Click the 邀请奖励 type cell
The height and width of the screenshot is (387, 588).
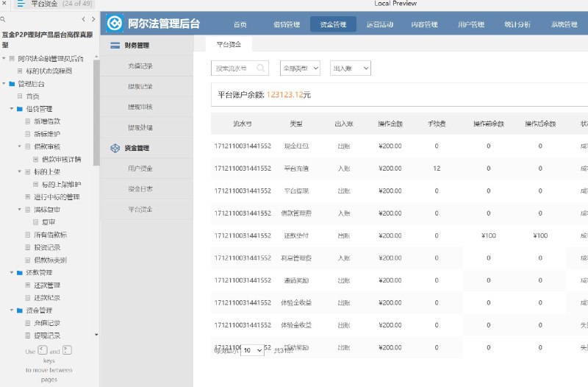point(296,280)
